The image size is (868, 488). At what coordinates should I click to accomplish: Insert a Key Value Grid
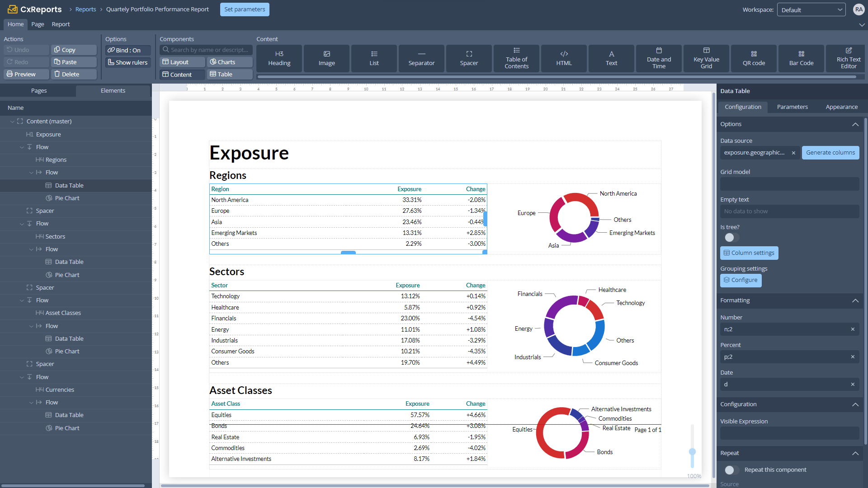pos(706,58)
